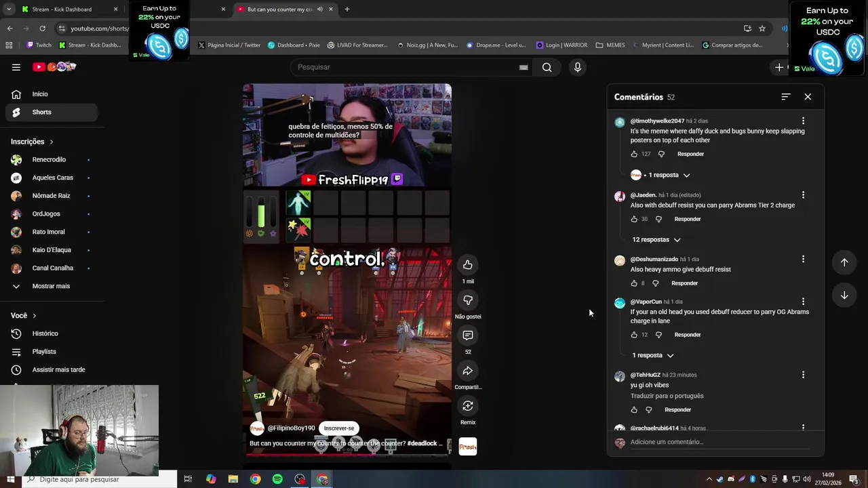Like @Deshumanizado's comment

[634, 283]
